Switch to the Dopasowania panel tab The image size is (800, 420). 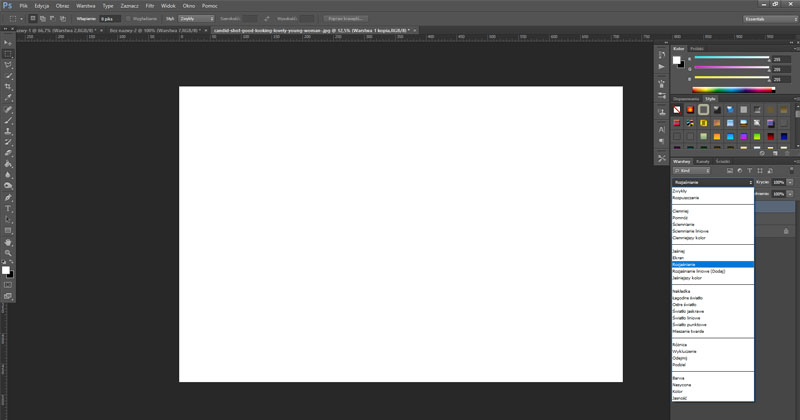coord(685,99)
